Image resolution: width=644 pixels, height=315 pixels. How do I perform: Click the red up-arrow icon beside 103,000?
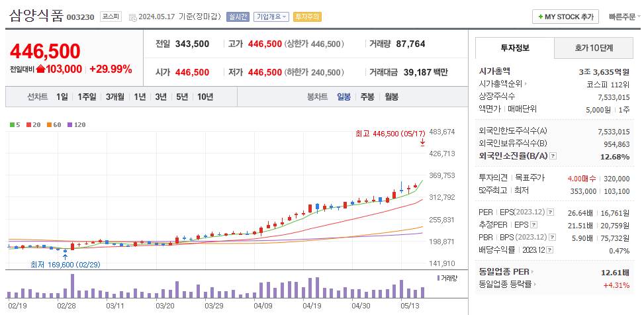point(40,69)
